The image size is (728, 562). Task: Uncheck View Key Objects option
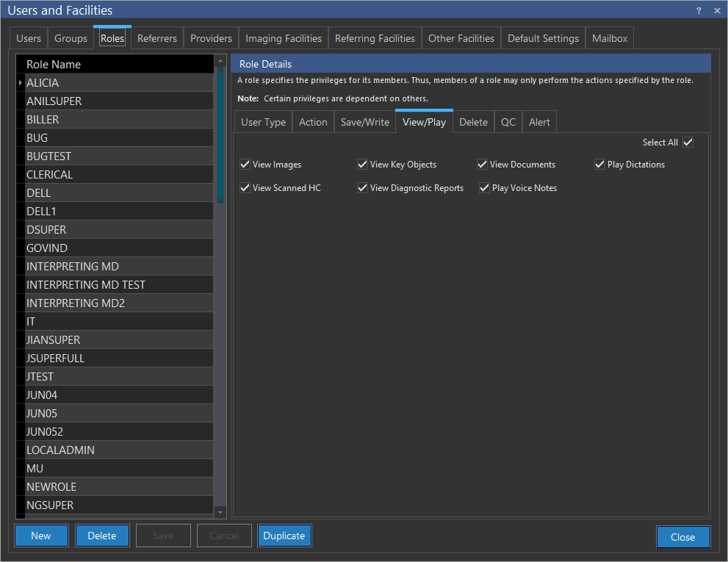(x=363, y=165)
